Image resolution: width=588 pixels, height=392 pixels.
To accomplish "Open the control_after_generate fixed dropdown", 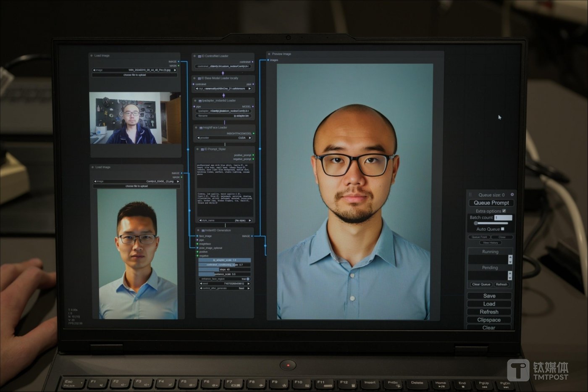I will (225, 288).
